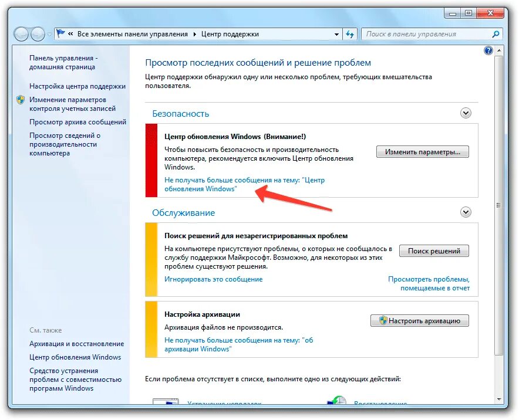The image size is (519, 420).
Task: Click 'Не получать больше сообщения на тему: Центр обновления Windows'
Action: [245, 185]
